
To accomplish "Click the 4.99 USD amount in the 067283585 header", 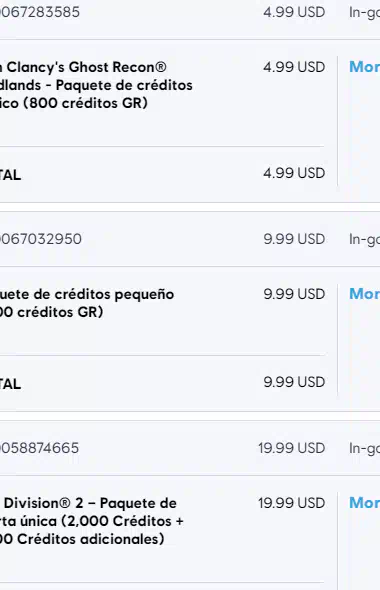I will pyautogui.click(x=294, y=12).
